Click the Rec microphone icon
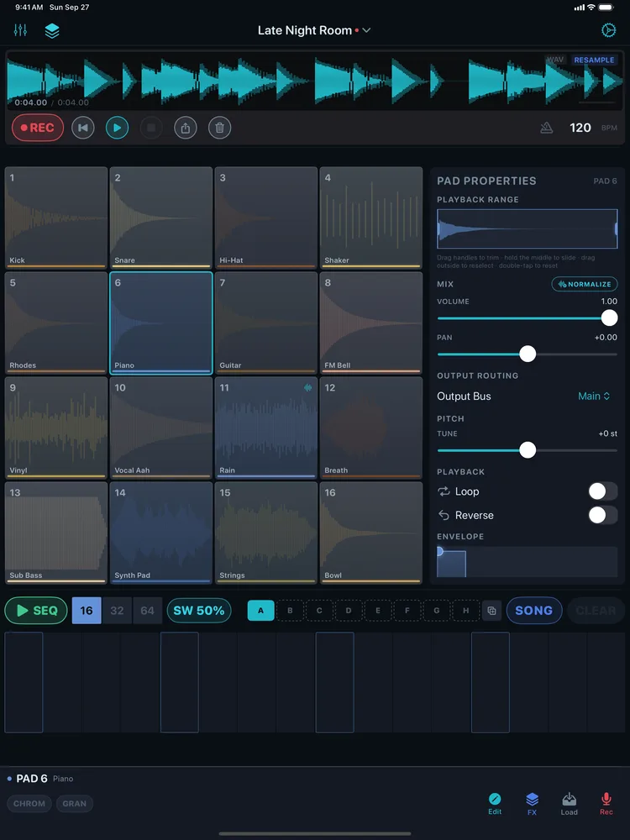This screenshot has width=630, height=840. 606,804
